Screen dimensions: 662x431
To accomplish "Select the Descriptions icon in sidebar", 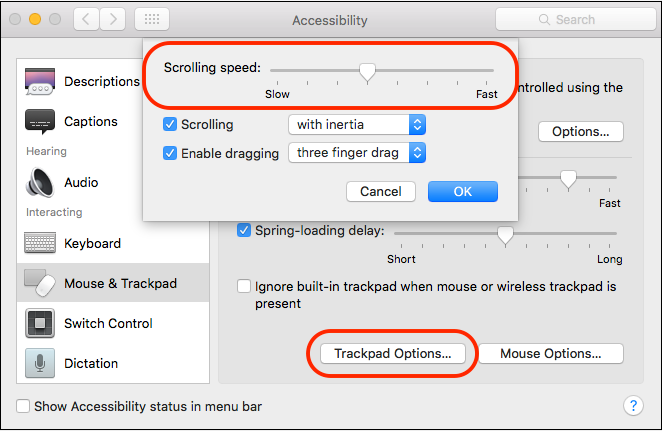I will 40,81.
